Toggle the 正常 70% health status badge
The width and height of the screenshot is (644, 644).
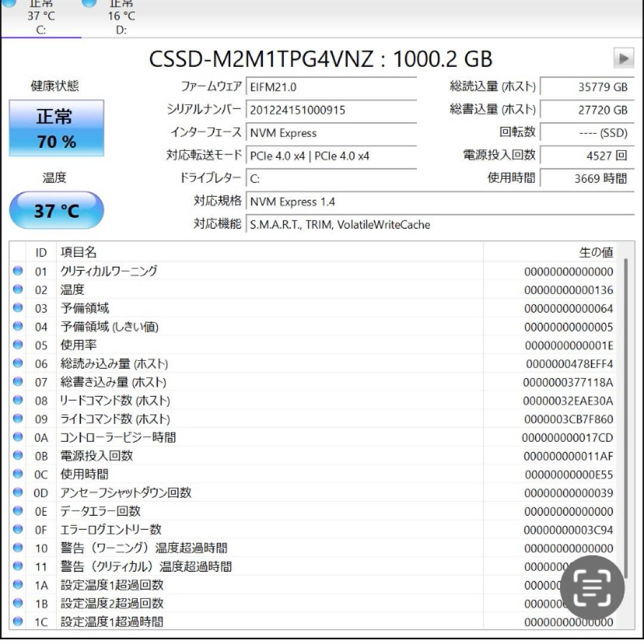56,128
